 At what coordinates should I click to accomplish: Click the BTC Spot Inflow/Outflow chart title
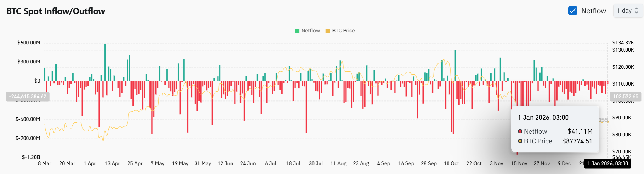click(x=56, y=11)
